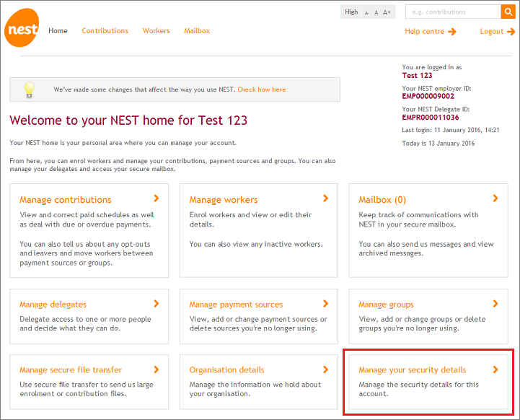Click chevron on Mailbox (0) card
The image size is (520, 420).
pos(495,198)
